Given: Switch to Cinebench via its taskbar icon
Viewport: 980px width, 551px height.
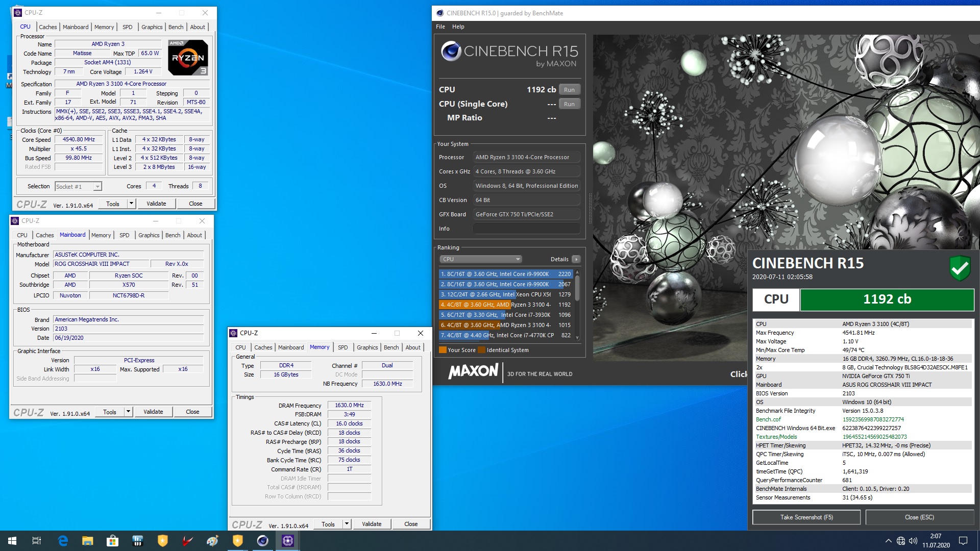Looking at the screenshot, I should (262, 541).
